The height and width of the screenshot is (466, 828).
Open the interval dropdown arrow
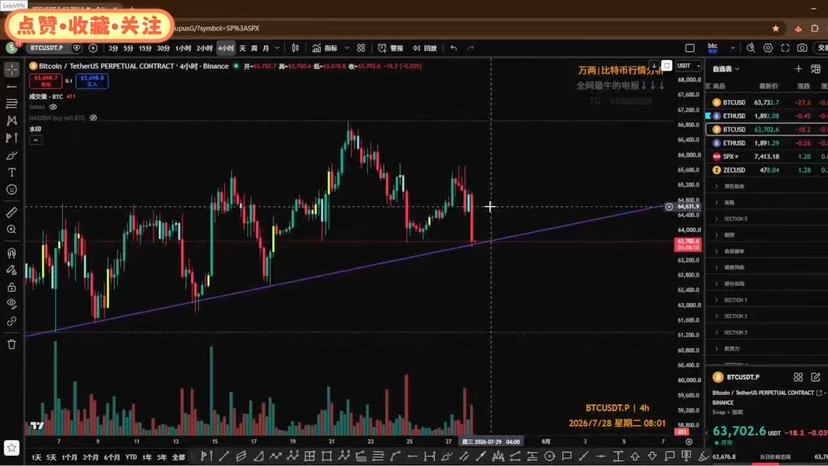(277, 48)
